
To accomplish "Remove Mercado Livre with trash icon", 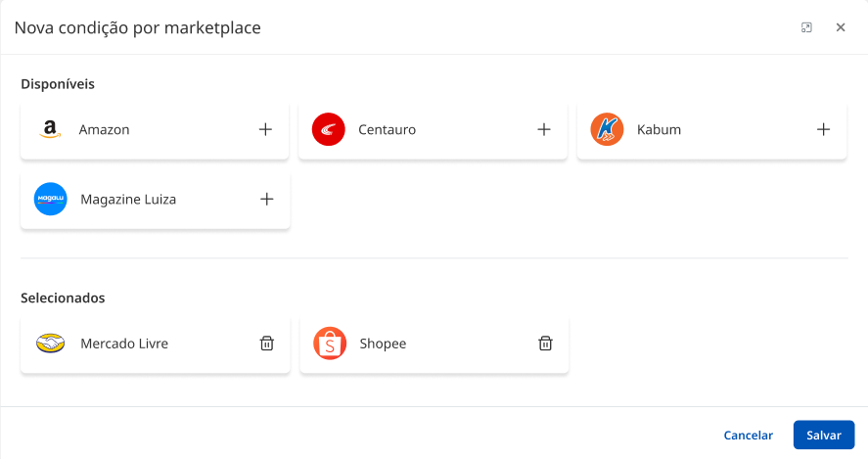I will (x=267, y=344).
